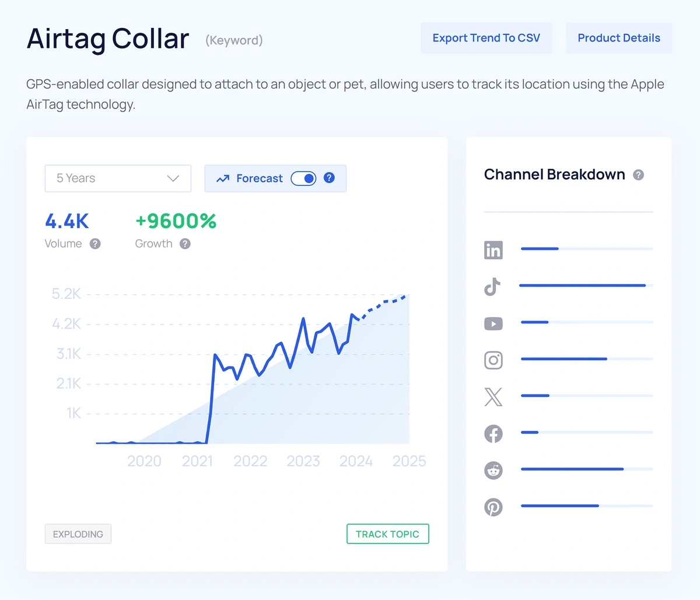
Task: Click the Growth help icon
Action: coord(185,244)
